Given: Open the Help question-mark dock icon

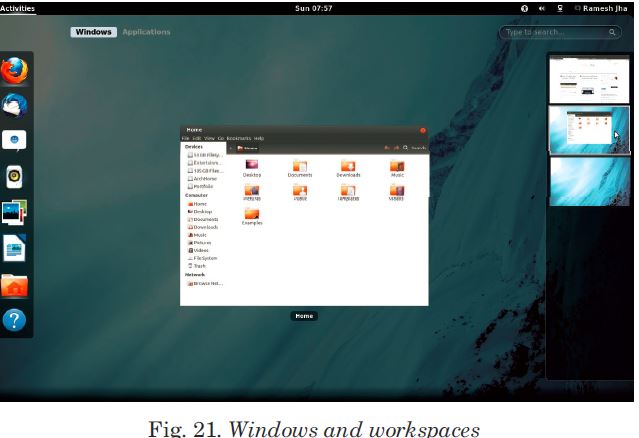Looking at the screenshot, I should (x=14, y=320).
